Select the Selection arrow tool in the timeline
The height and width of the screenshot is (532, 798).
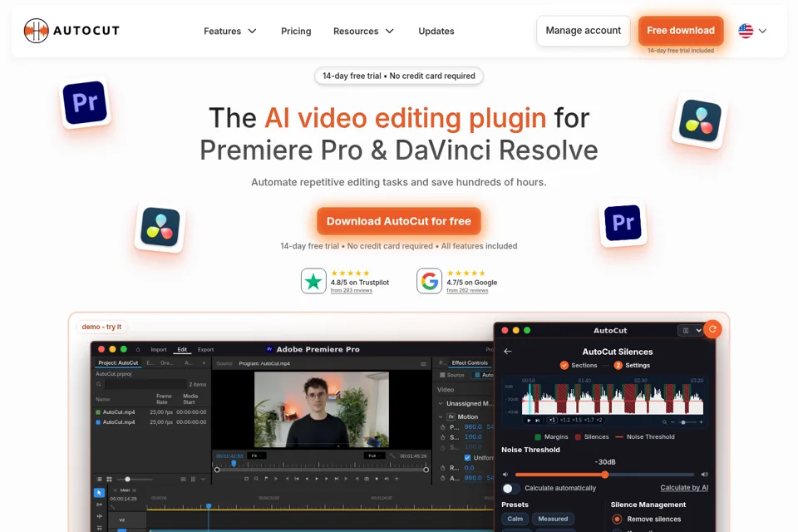tap(99, 493)
